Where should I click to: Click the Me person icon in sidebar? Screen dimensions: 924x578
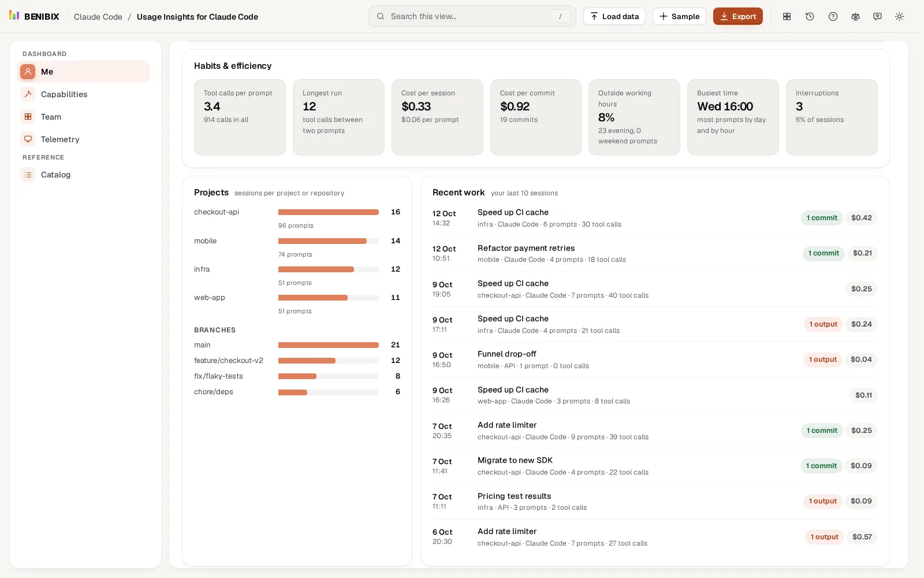pyautogui.click(x=28, y=72)
